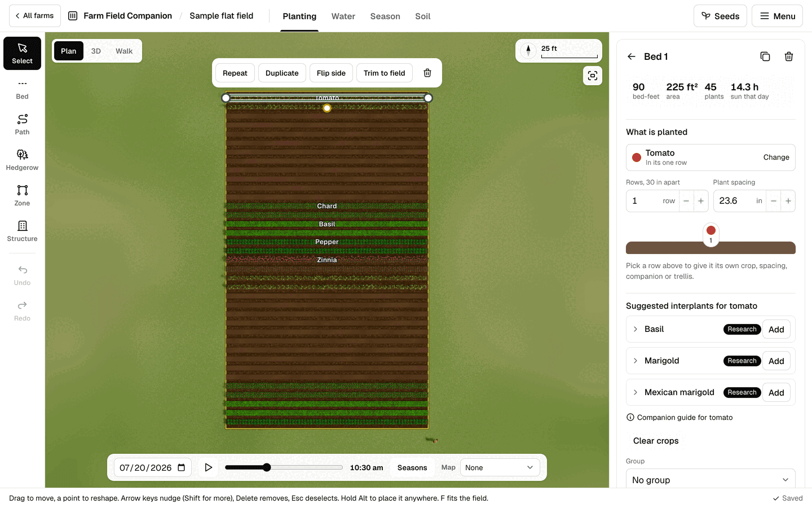Image resolution: width=812 pixels, height=508 pixels.
Task: Open the Group dropdown
Action: click(710, 480)
